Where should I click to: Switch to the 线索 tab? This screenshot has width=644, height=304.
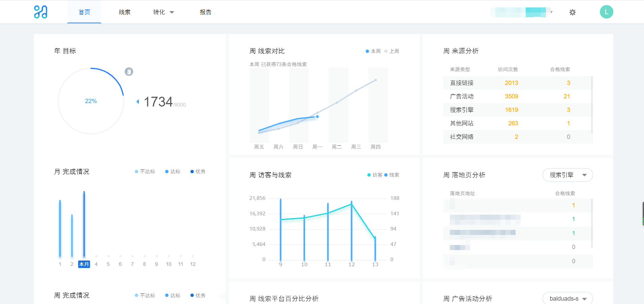[x=124, y=12]
